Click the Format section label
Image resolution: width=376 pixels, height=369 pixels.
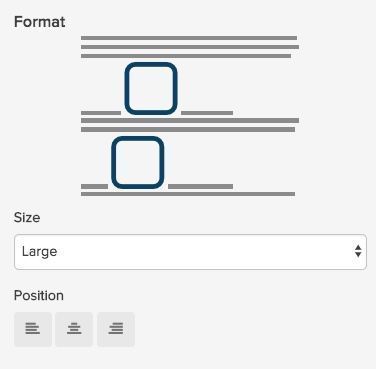pyautogui.click(x=40, y=22)
